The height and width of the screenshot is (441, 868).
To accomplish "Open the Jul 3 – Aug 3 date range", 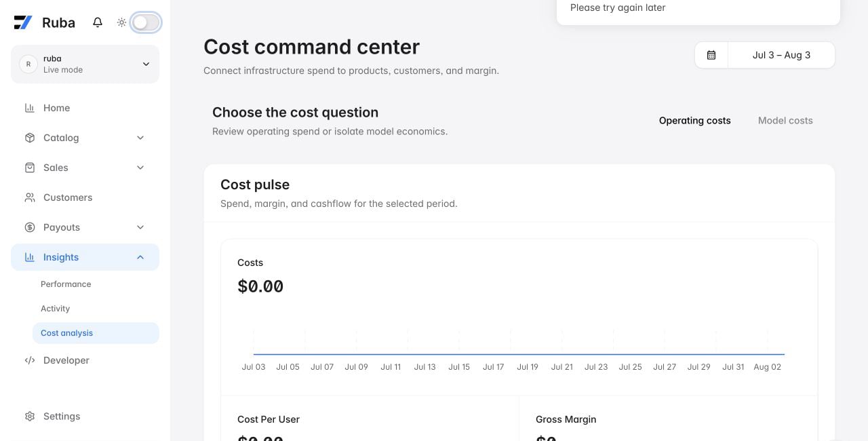I will [x=781, y=55].
